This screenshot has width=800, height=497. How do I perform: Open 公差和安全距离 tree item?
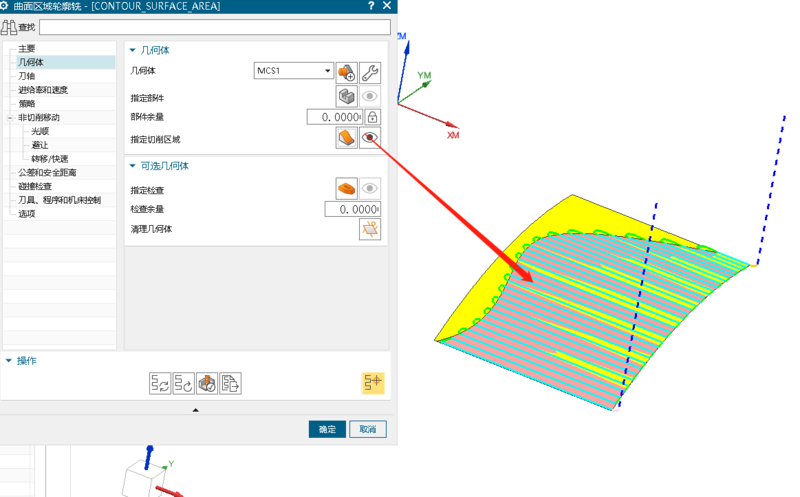(47, 172)
